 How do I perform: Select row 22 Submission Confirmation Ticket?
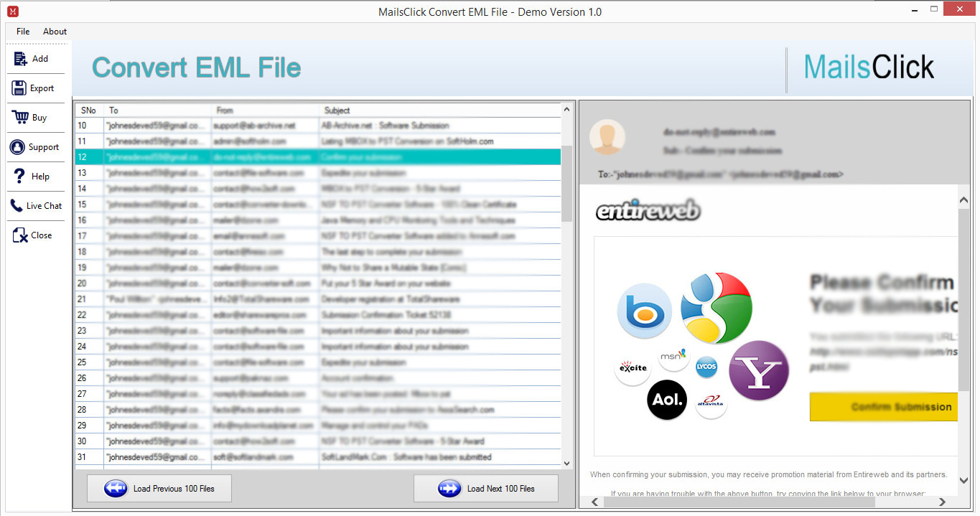coord(318,315)
